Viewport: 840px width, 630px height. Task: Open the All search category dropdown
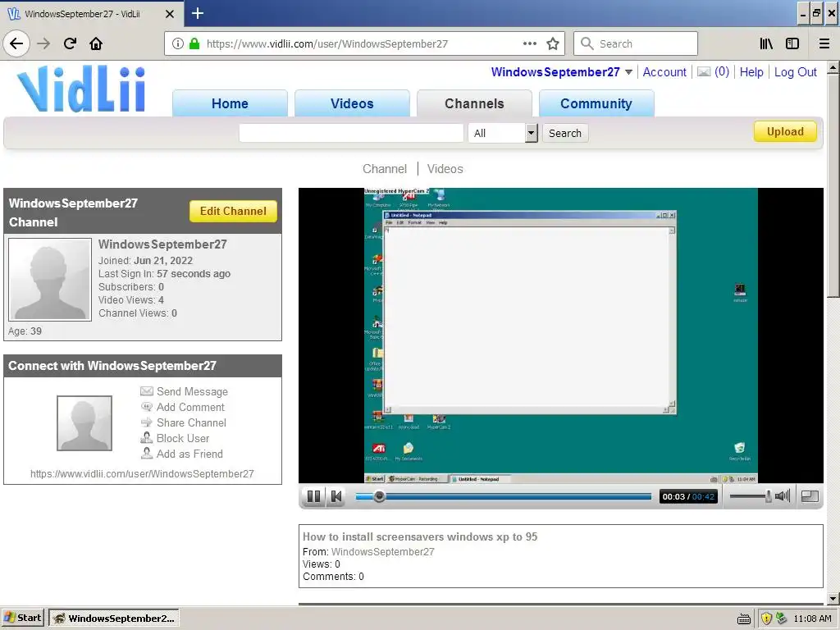(503, 133)
